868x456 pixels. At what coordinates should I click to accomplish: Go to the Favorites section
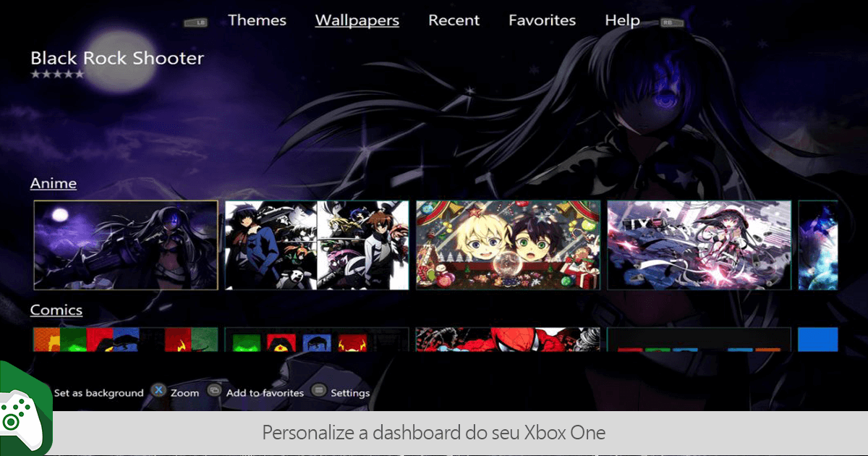[542, 20]
